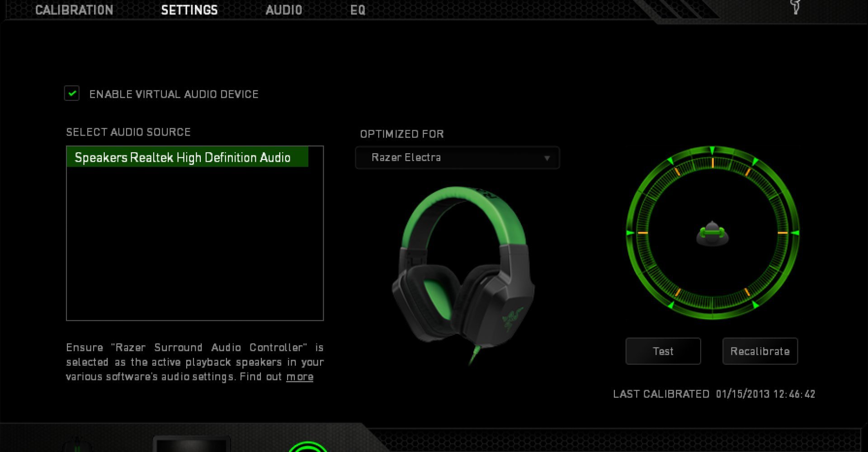Viewport: 868px width, 452px height.
Task: Open the Optimized For Razer Electra dropdown
Action: pos(457,158)
